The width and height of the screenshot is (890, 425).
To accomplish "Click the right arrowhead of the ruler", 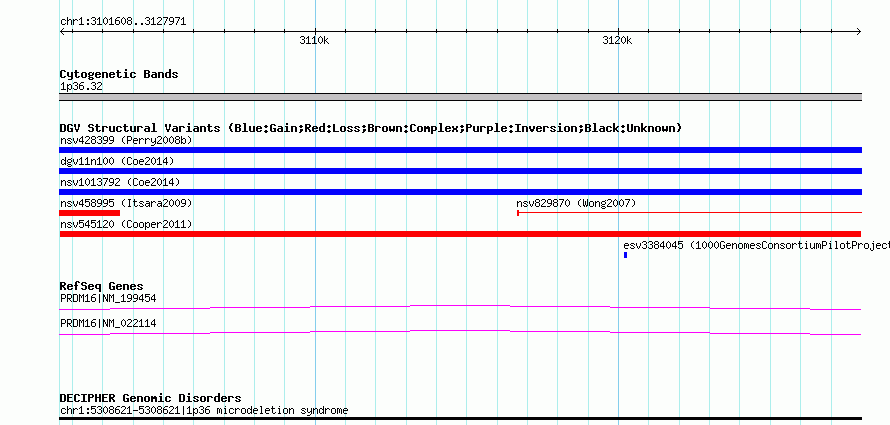I will 859,32.
